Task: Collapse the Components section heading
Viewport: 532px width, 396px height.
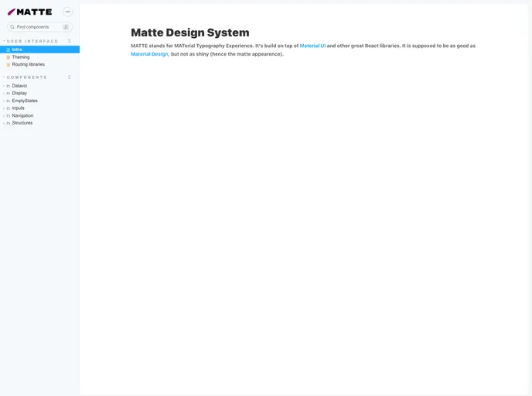Action: [26, 77]
